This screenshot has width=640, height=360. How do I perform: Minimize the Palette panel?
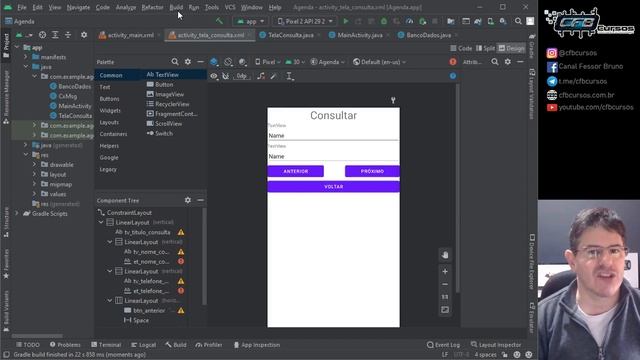[200, 62]
